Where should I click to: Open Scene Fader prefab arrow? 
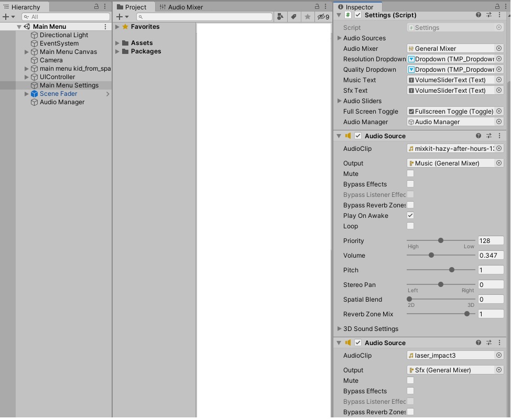107,94
